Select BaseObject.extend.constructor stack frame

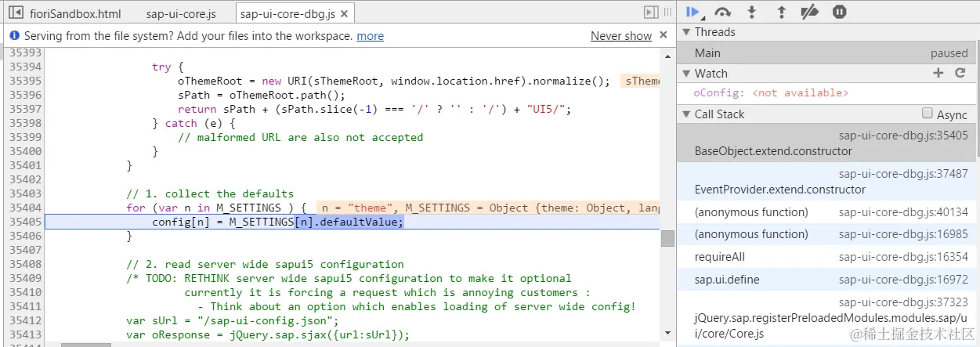pos(828,143)
